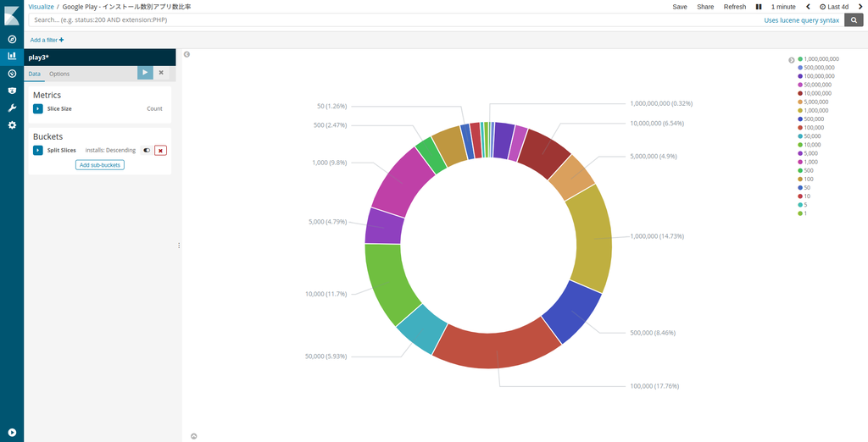Open Uses lucene query syntax link
The width and height of the screenshot is (868, 442).
[x=801, y=20]
